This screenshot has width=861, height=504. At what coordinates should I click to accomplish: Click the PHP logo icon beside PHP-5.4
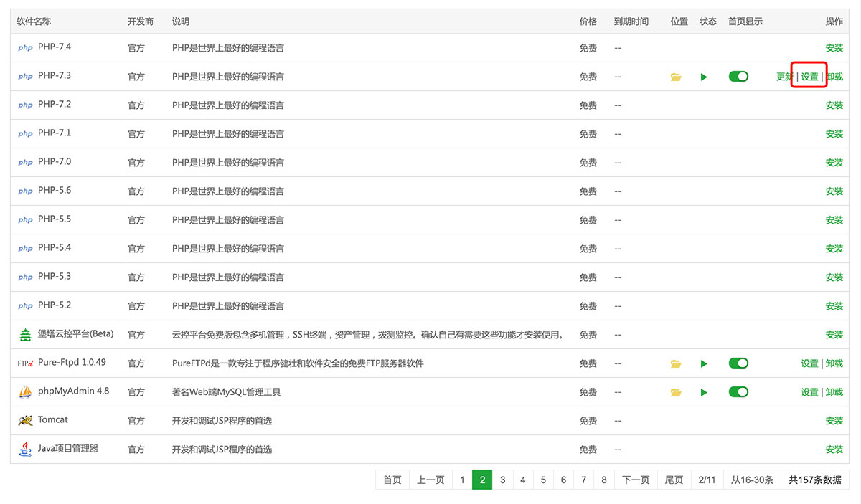(x=25, y=249)
